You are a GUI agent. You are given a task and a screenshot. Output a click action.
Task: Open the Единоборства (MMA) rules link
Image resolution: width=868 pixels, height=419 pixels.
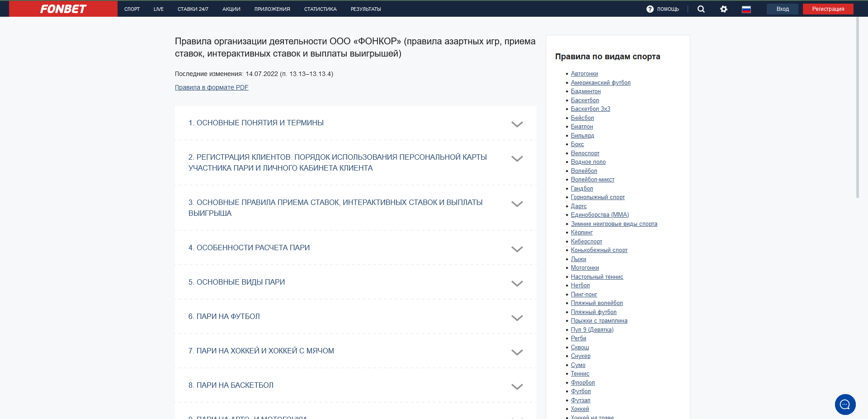coord(600,215)
